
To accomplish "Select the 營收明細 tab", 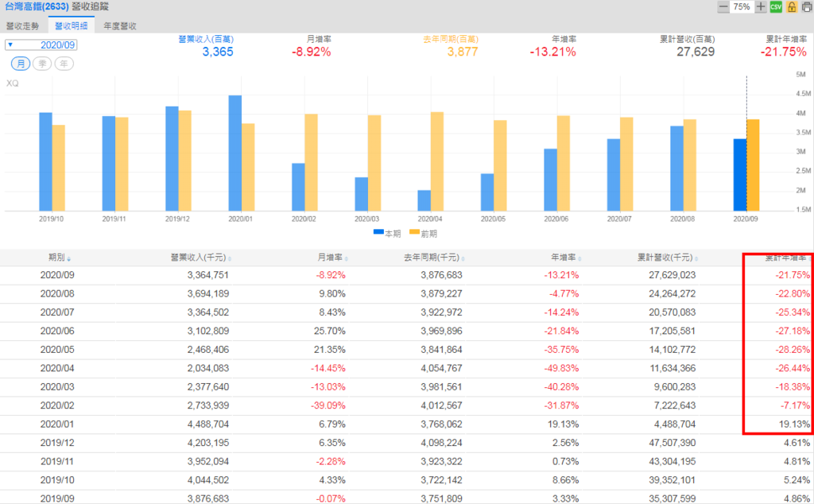I will [71, 26].
